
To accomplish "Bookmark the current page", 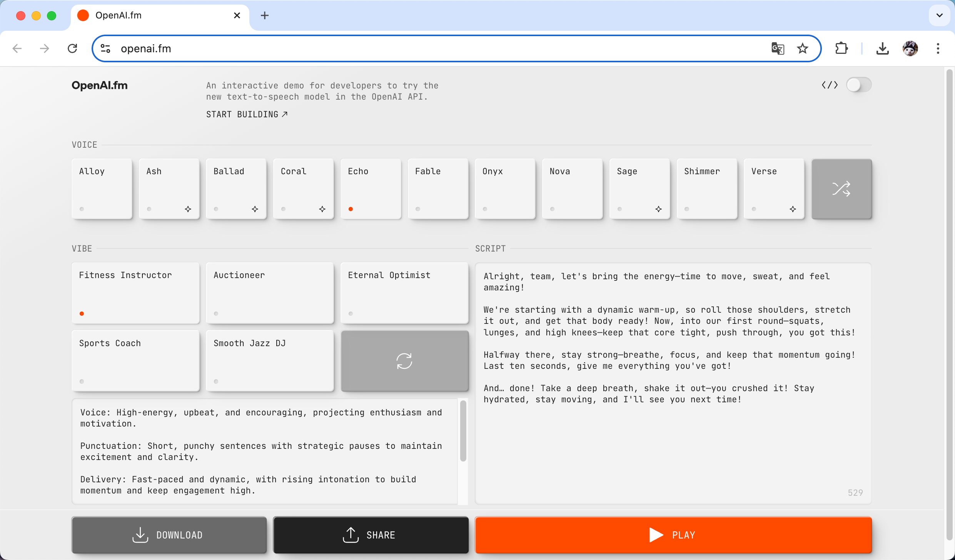I will (x=803, y=48).
